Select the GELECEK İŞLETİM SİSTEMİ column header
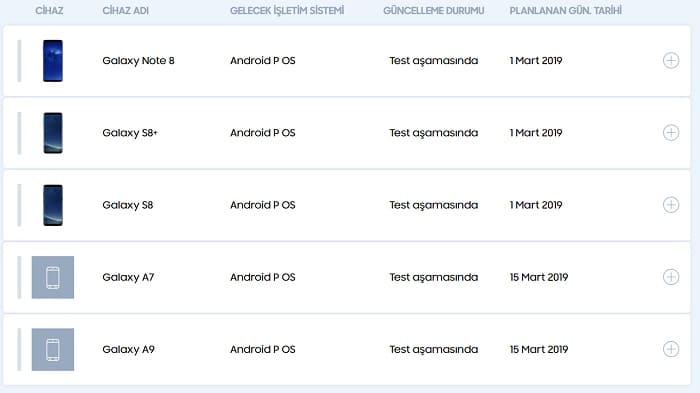This screenshot has width=700, height=393. coord(287,11)
